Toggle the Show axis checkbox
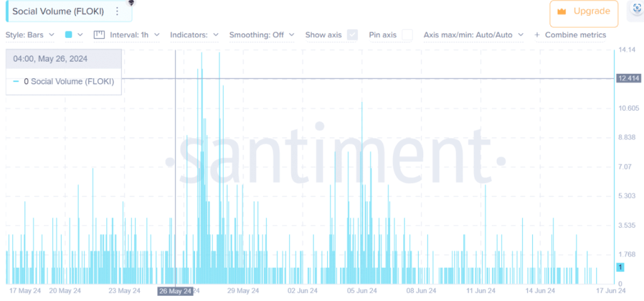Viewport: 644px width, 301px height. click(x=352, y=35)
